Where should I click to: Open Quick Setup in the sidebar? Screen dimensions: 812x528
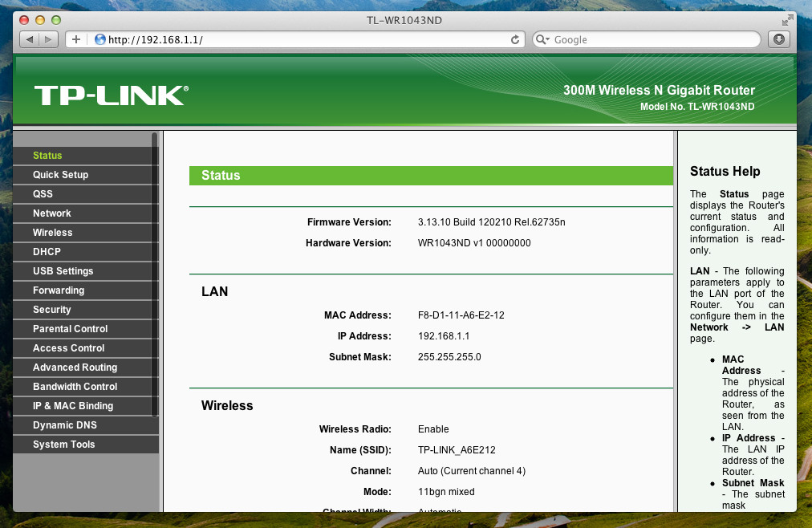pos(85,174)
